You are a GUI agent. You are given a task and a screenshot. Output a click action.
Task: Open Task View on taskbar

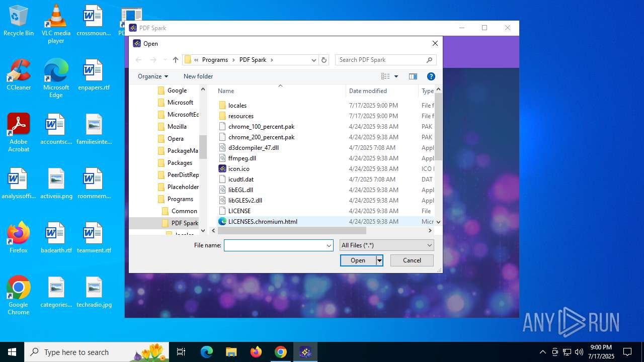coord(181,352)
